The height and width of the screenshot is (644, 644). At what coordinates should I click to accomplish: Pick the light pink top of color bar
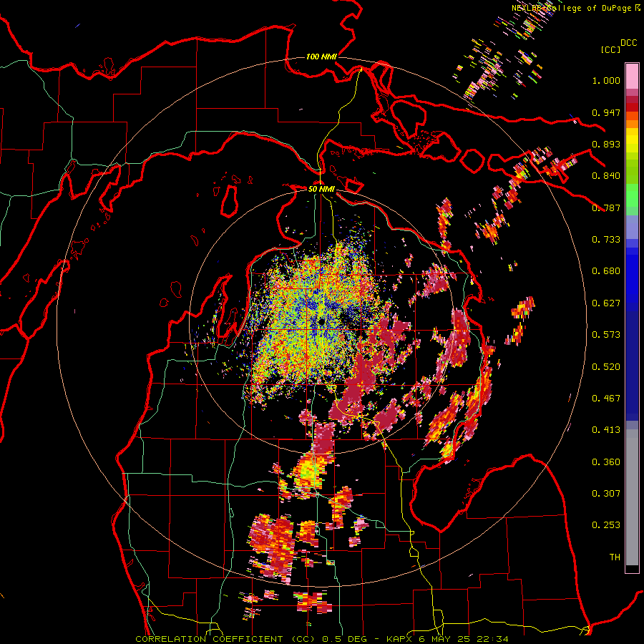632,76
